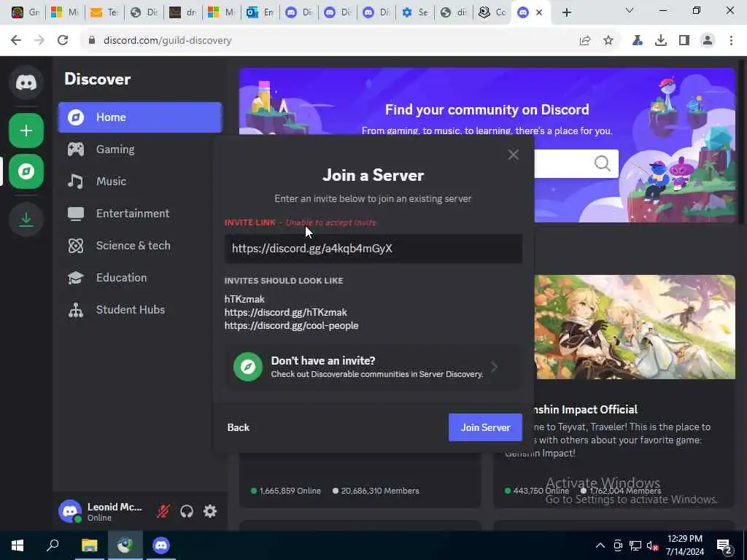Show hidden system tray icons

pyautogui.click(x=600, y=545)
